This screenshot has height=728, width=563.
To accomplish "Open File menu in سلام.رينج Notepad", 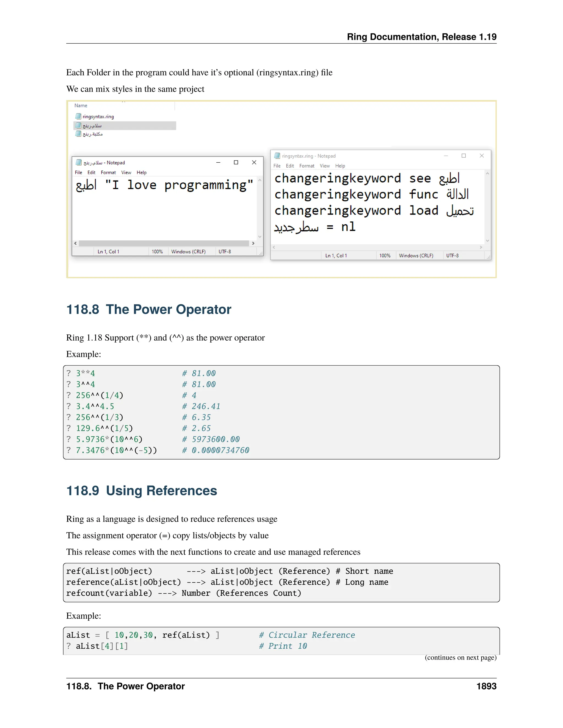I will (x=78, y=172).
